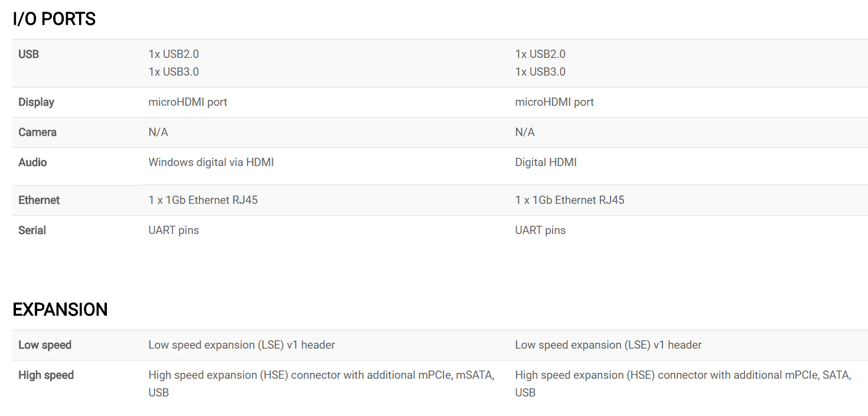Click the left column '1x USB3.0' text
The width and height of the screenshot is (868, 416).
174,72
